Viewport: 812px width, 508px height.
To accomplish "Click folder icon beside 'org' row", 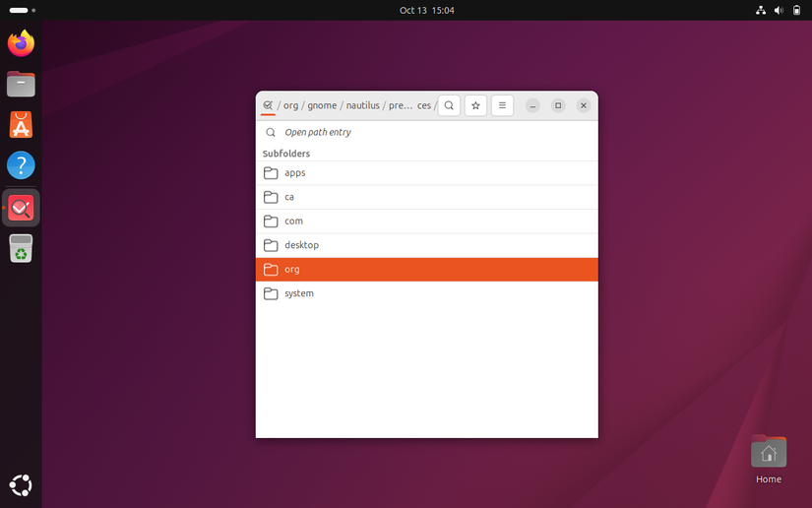I will click(x=271, y=270).
